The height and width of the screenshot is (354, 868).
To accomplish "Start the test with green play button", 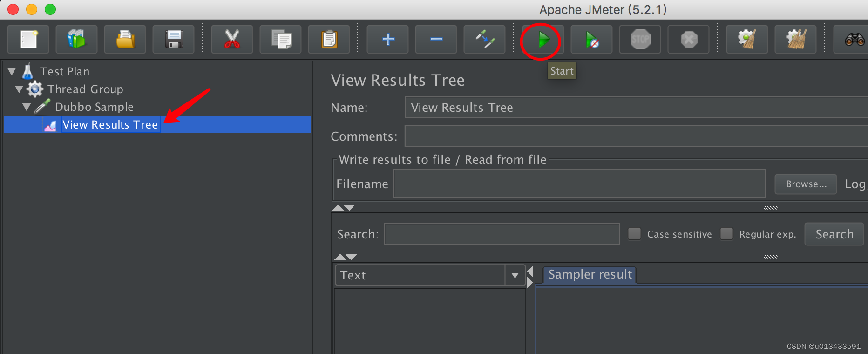I will pos(543,39).
